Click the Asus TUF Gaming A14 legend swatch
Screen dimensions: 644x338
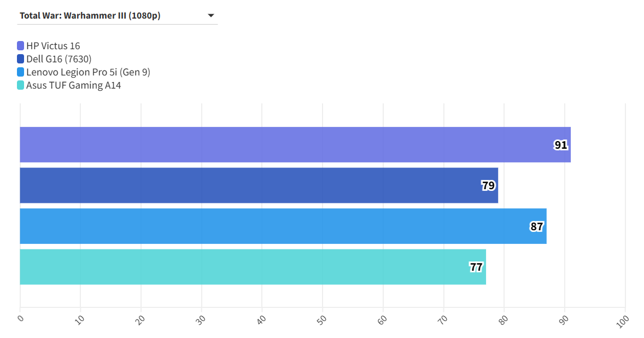coord(21,85)
